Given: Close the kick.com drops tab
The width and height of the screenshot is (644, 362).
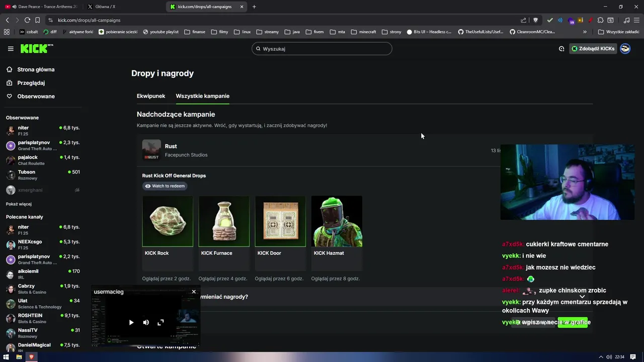Looking at the screenshot, I should (x=242, y=7).
